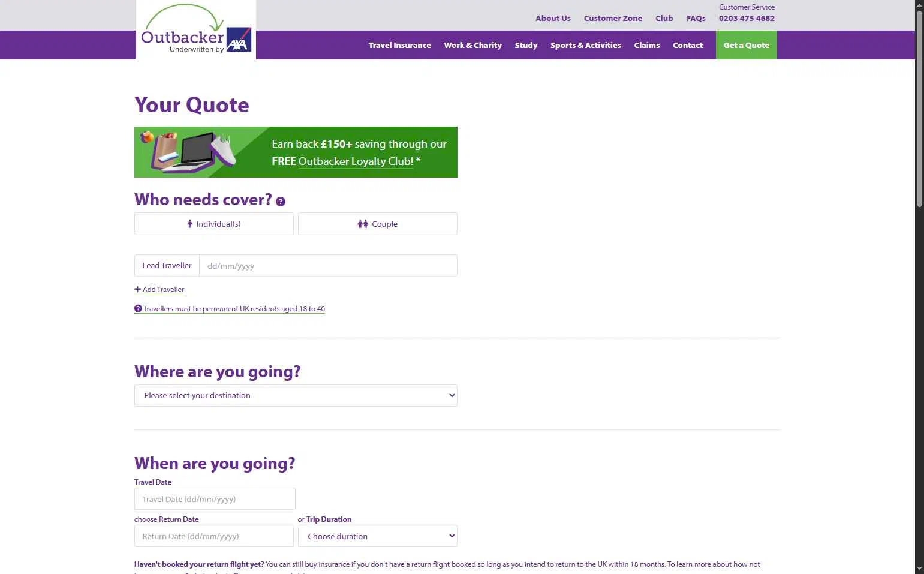Click the page vertical scrollbar
Screen dimensions: 924x574
[919, 108]
